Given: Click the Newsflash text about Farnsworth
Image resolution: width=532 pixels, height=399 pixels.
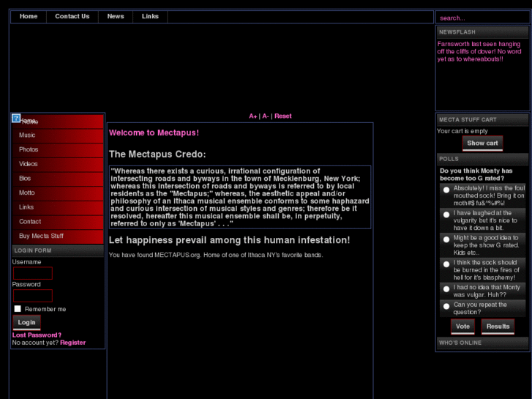Looking at the screenshot, I should pos(479,52).
